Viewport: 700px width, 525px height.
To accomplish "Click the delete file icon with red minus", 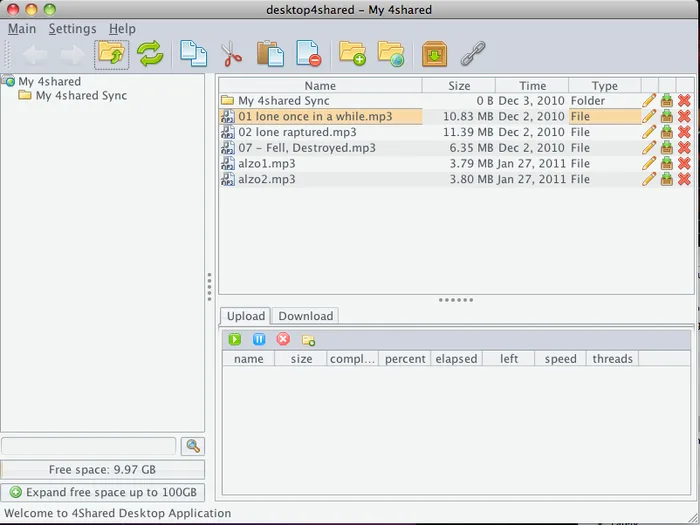I will click(x=308, y=54).
